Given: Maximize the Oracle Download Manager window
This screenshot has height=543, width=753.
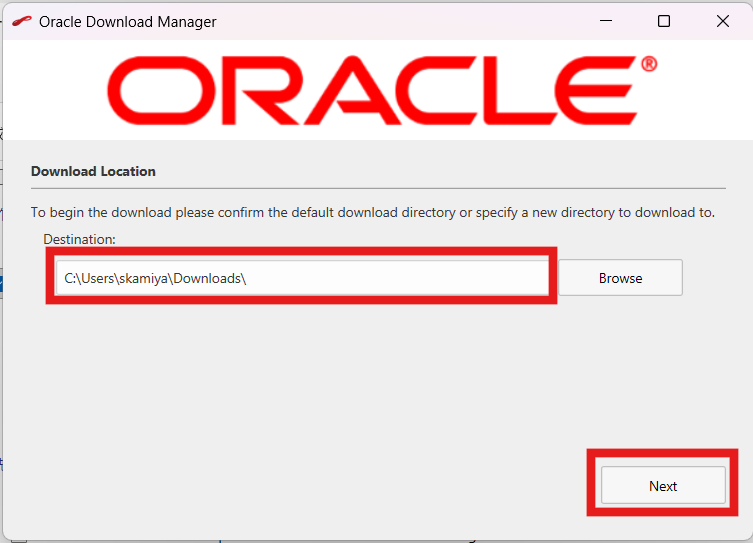Looking at the screenshot, I should pyautogui.click(x=664, y=21).
